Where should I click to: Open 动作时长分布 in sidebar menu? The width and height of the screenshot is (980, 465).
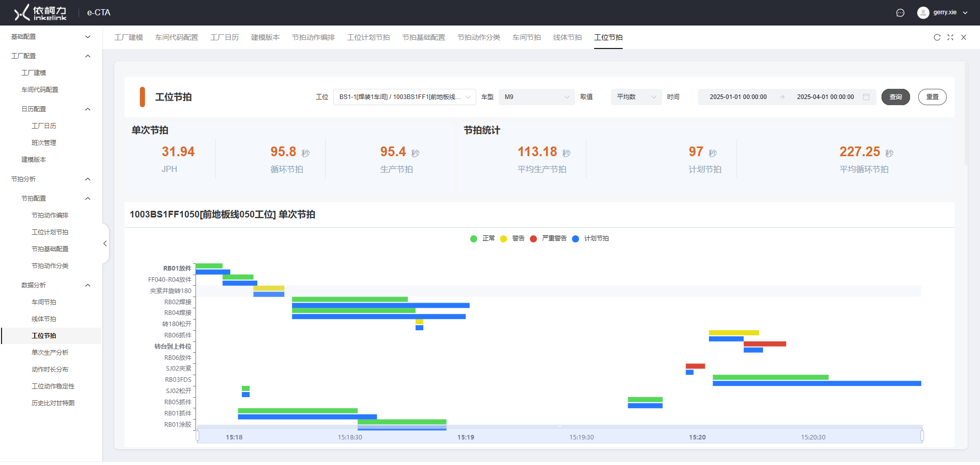pos(50,370)
